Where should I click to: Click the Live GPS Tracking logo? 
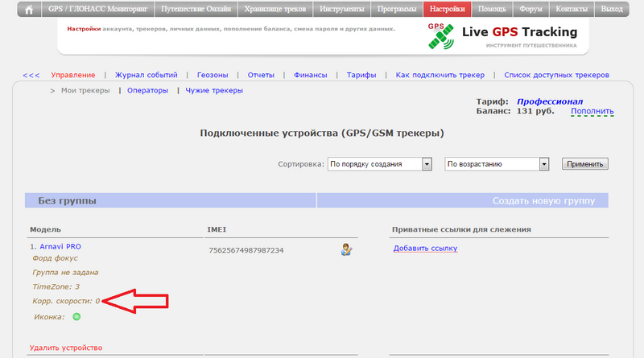[x=503, y=36]
